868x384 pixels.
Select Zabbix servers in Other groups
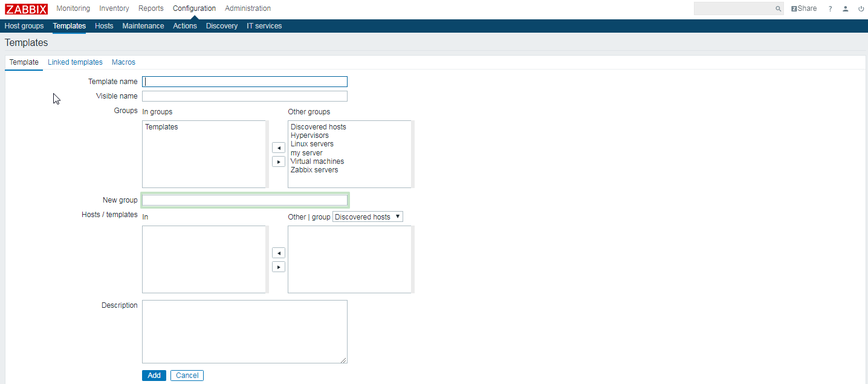pyautogui.click(x=314, y=170)
